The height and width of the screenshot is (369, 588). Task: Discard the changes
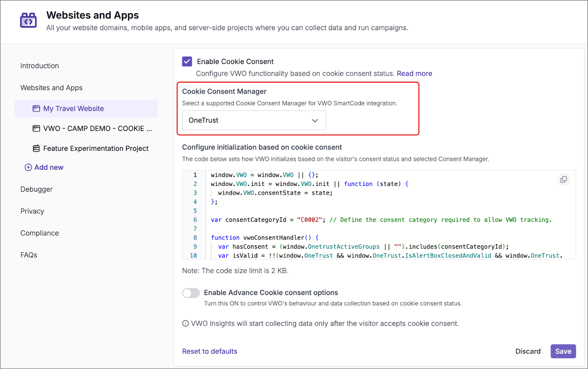click(528, 351)
